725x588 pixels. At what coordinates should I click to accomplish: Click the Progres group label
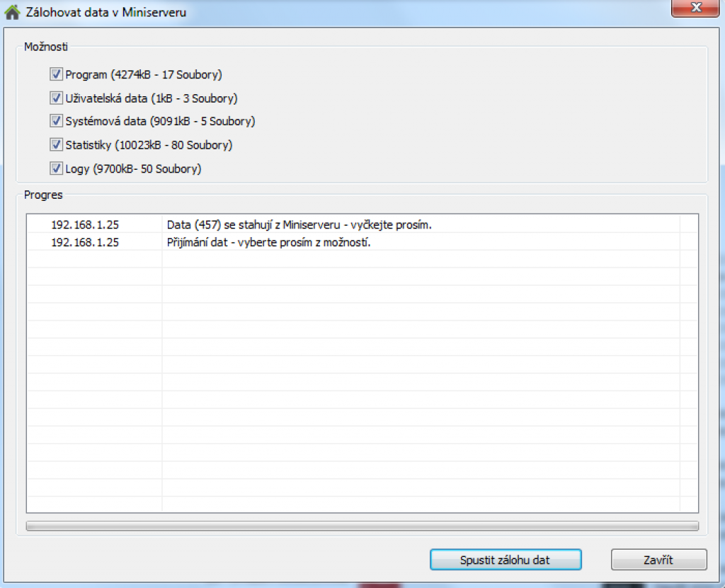tap(43, 195)
